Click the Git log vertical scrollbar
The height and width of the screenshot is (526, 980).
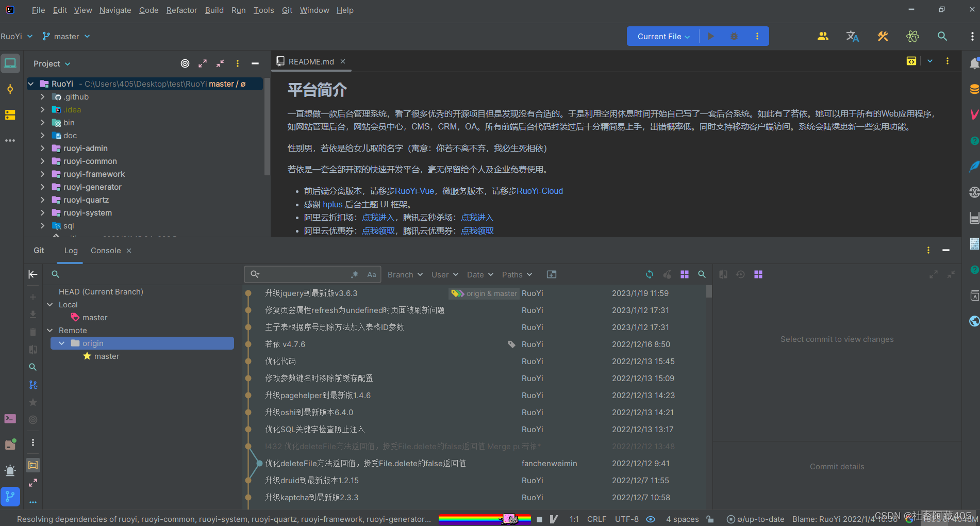point(709,291)
